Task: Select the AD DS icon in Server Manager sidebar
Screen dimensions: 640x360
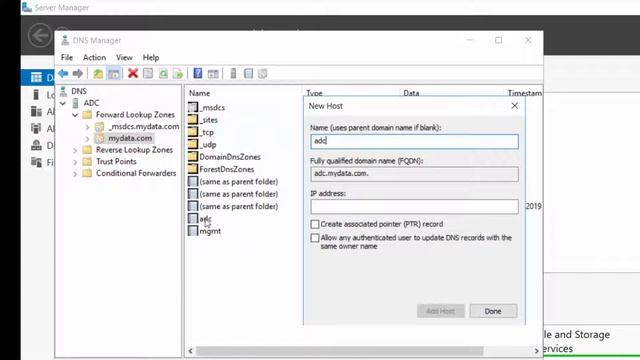Action: tap(36, 129)
